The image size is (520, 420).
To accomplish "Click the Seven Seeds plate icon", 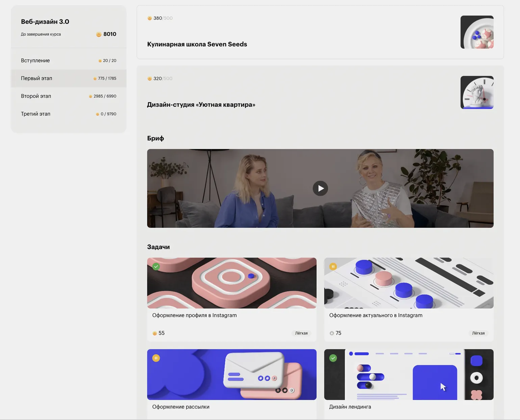I will [477, 32].
